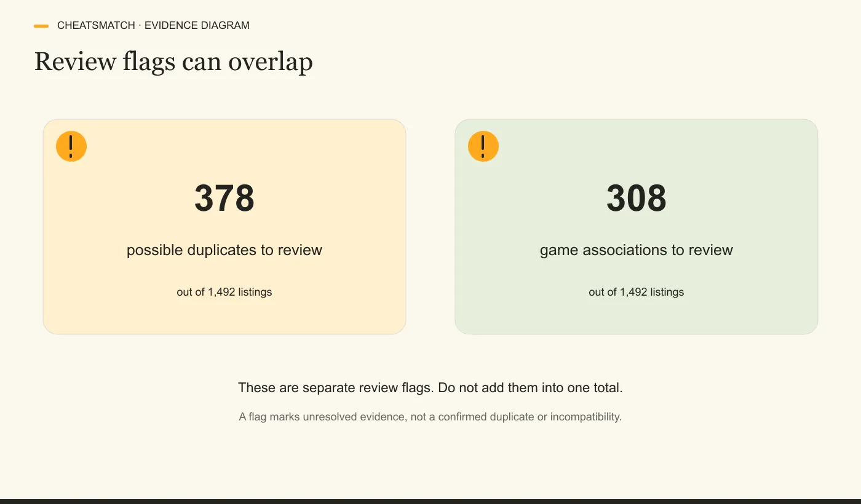Click 'out of 1,492 listings' under game associations
The width and height of the screenshot is (861, 504).
[637, 292]
